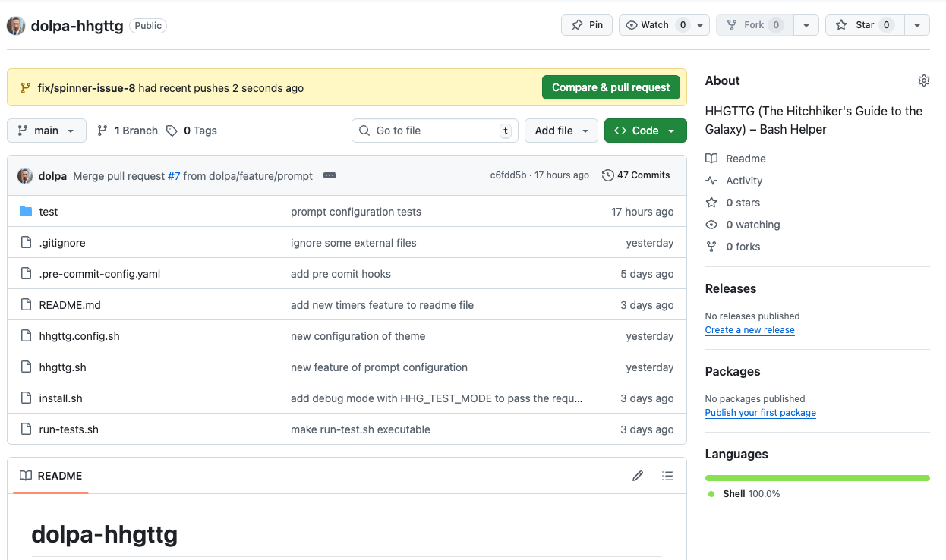This screenshot has width=946, height=560.
Task: Open the 1 Branch list
Action: click(128, 131)
